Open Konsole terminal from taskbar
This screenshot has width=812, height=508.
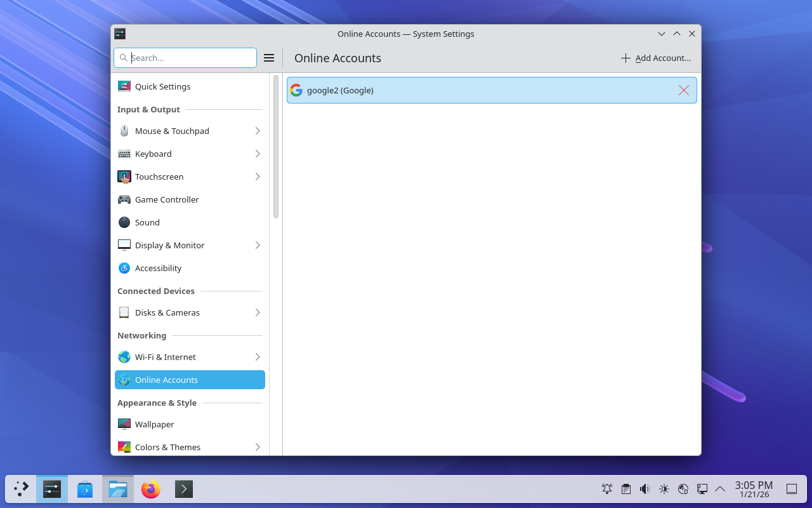pos(184,489)
